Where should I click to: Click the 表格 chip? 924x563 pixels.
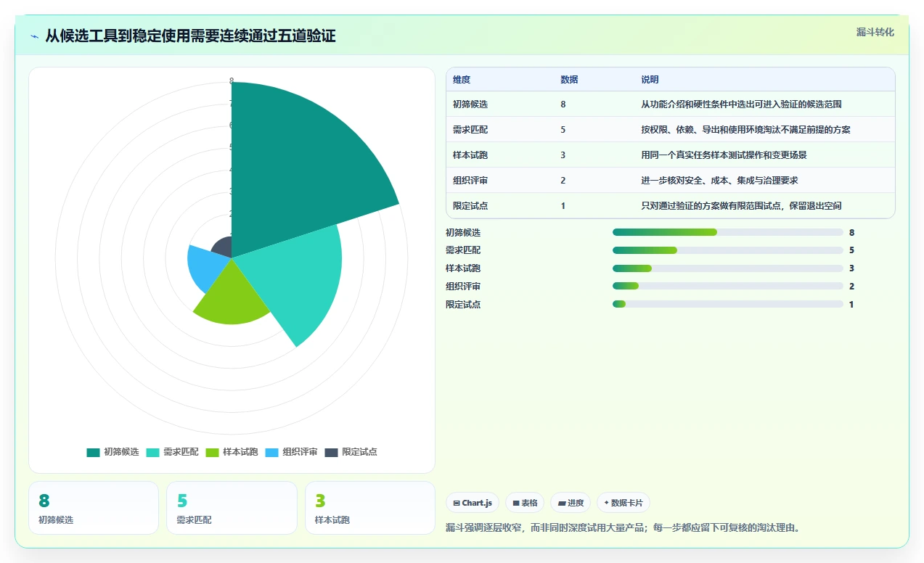[525, 503]
